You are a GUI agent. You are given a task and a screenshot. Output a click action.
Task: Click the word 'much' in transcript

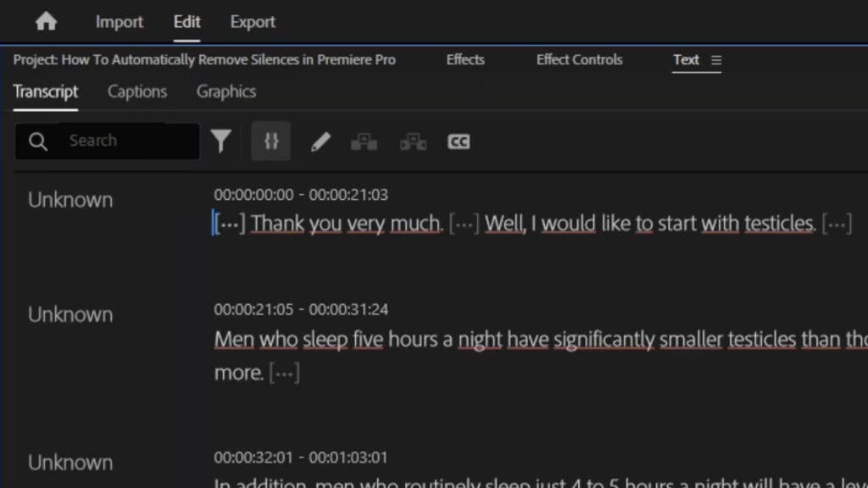(x=416, y=224)
